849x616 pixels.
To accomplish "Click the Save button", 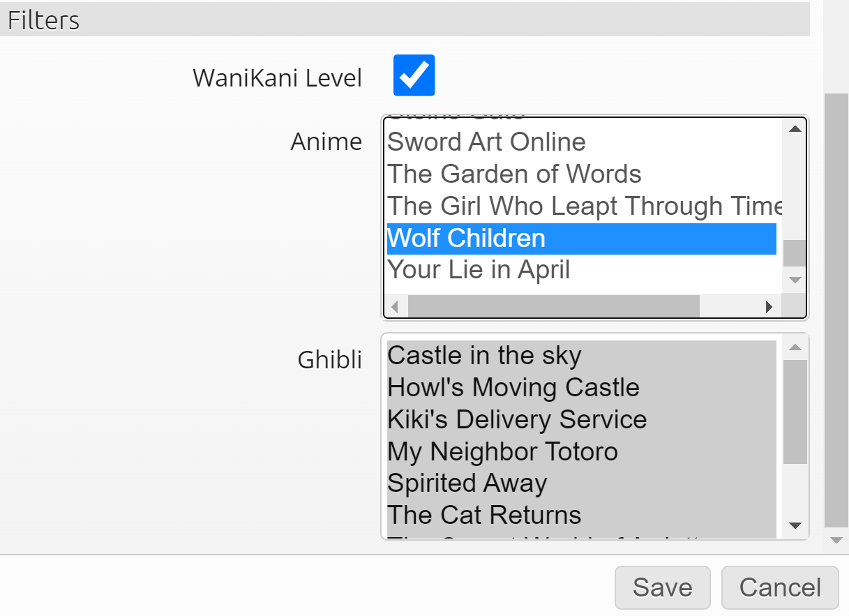I will 662,587.
